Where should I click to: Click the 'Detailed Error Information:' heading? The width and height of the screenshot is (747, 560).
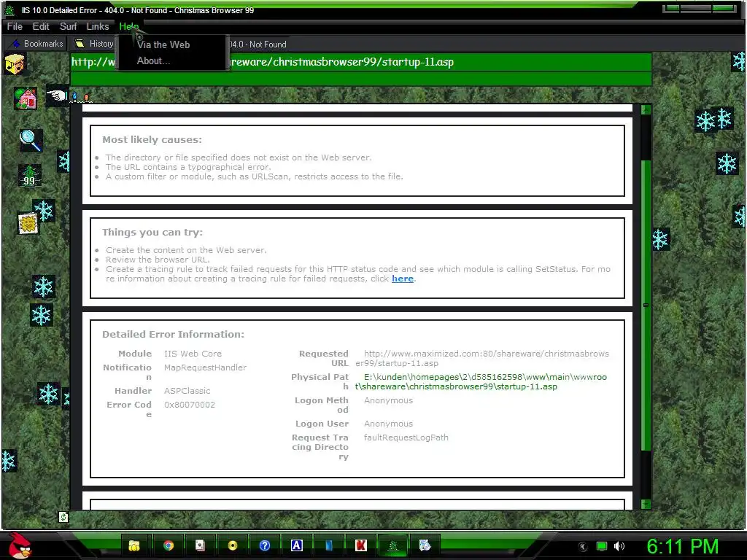pos(173,334)
